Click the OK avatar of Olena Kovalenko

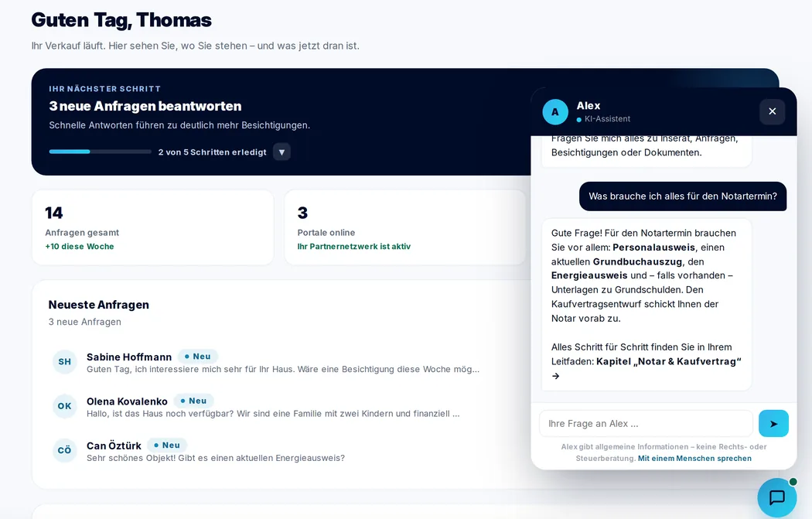point(65,406)
